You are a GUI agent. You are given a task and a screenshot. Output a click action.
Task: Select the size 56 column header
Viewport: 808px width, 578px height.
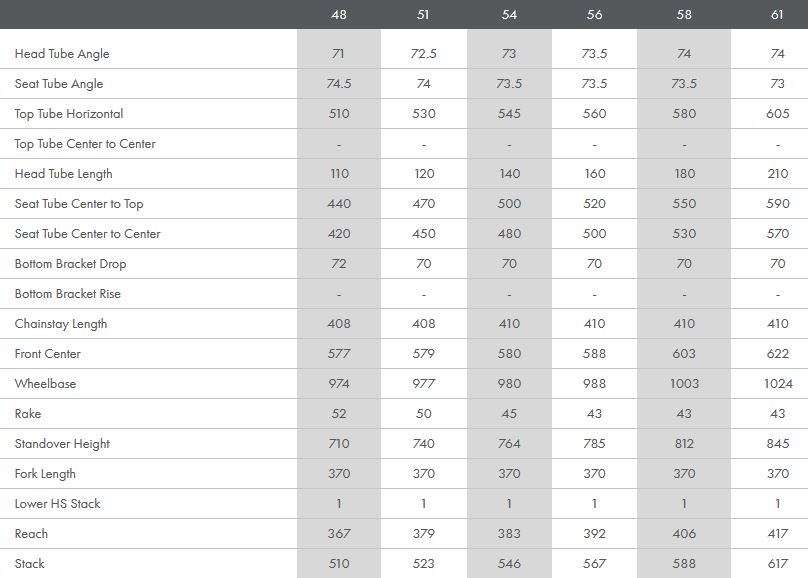[594, 15]
